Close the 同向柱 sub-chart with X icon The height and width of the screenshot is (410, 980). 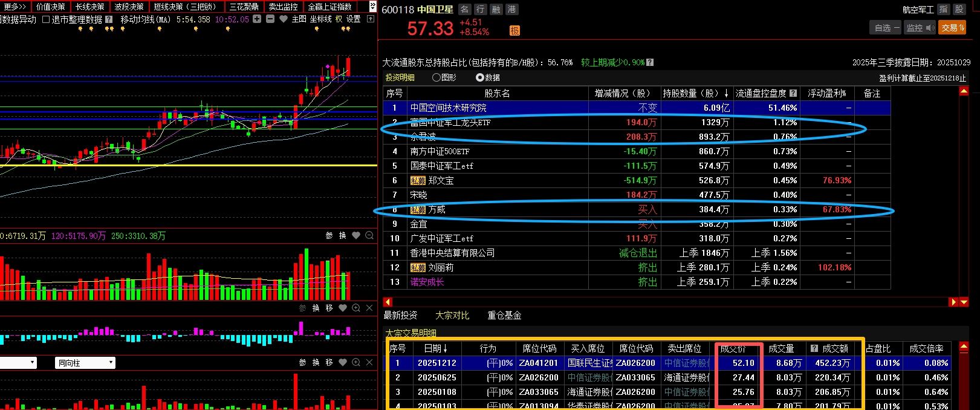click(x=369, y=363)
